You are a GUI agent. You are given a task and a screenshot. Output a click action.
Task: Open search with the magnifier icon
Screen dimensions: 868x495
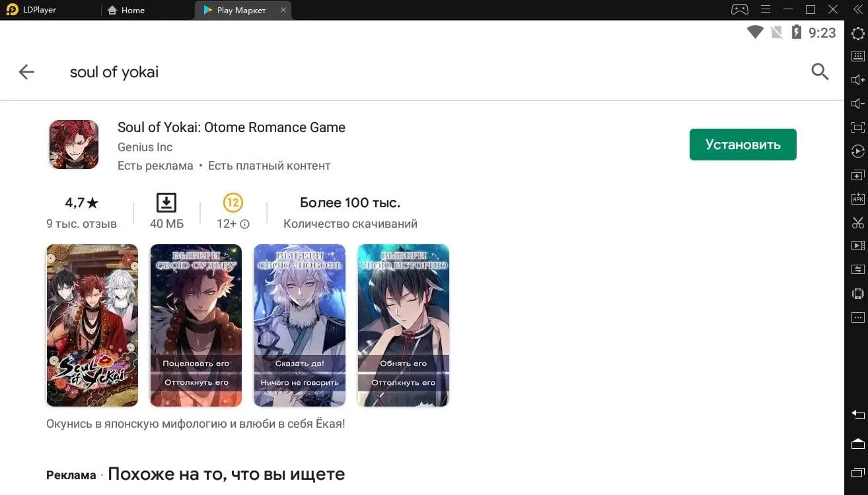[820, 72]
